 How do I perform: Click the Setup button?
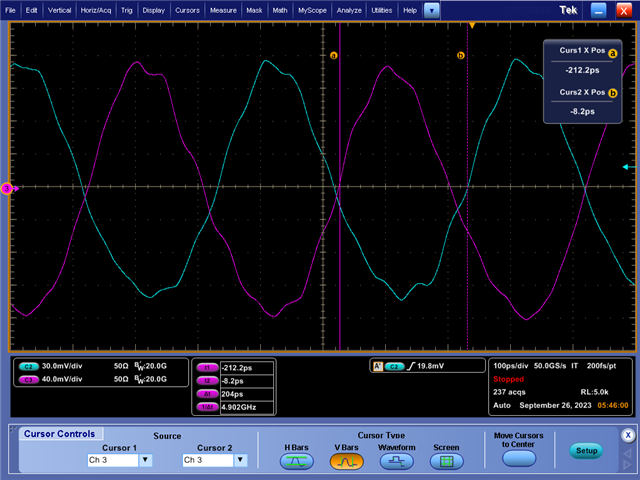coord(586,451)
